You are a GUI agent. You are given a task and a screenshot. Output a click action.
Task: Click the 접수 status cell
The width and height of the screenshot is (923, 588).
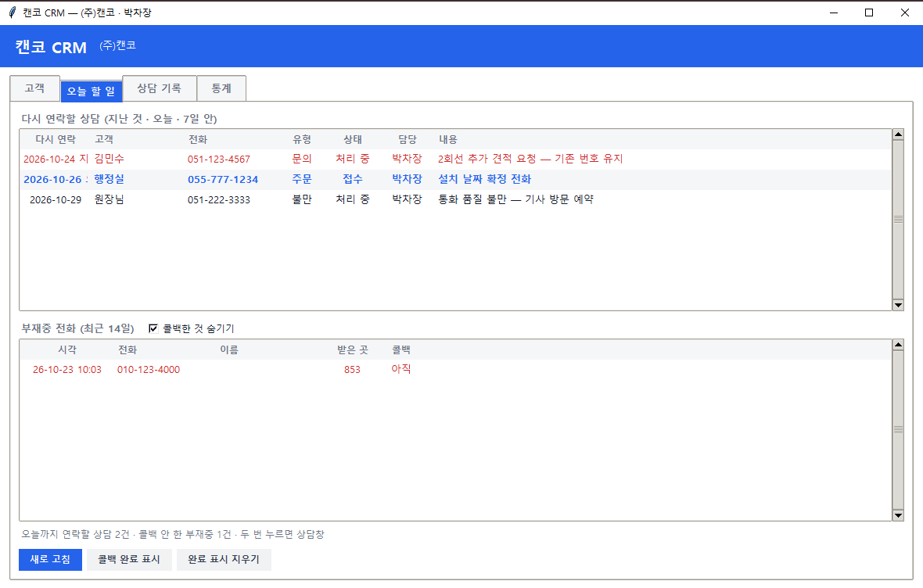[353, 180]
